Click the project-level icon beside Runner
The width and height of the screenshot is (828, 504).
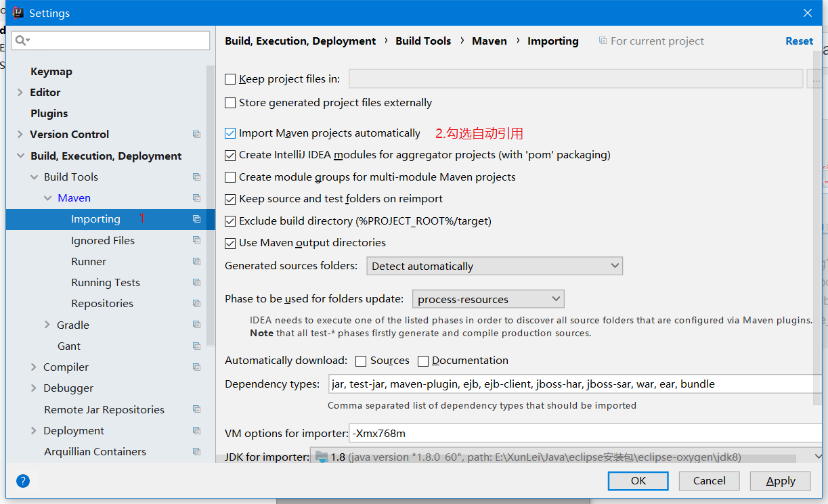click(196, 261)
